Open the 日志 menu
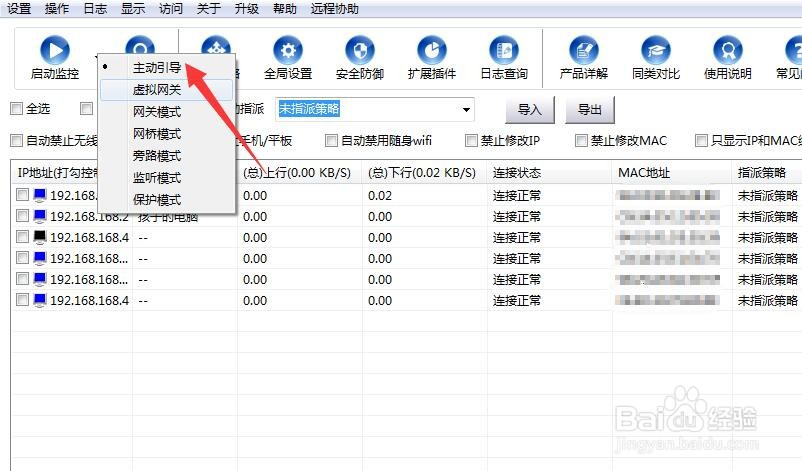This screenshot has width=802, height=471. (95, 9)
